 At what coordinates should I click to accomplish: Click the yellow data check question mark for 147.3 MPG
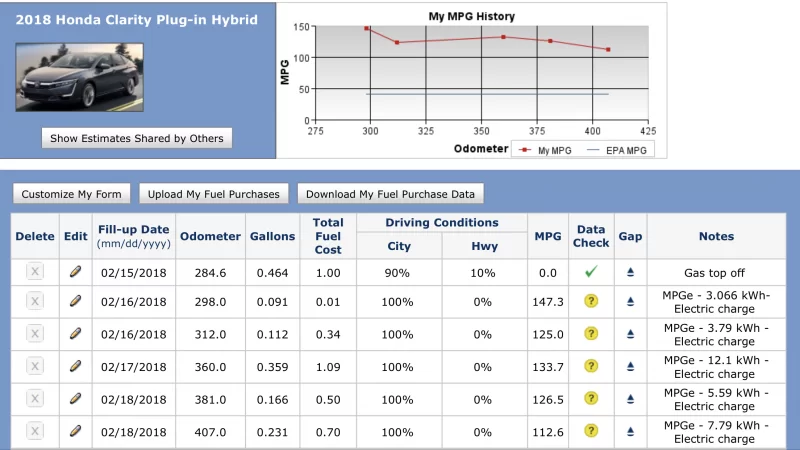point(591,301)
